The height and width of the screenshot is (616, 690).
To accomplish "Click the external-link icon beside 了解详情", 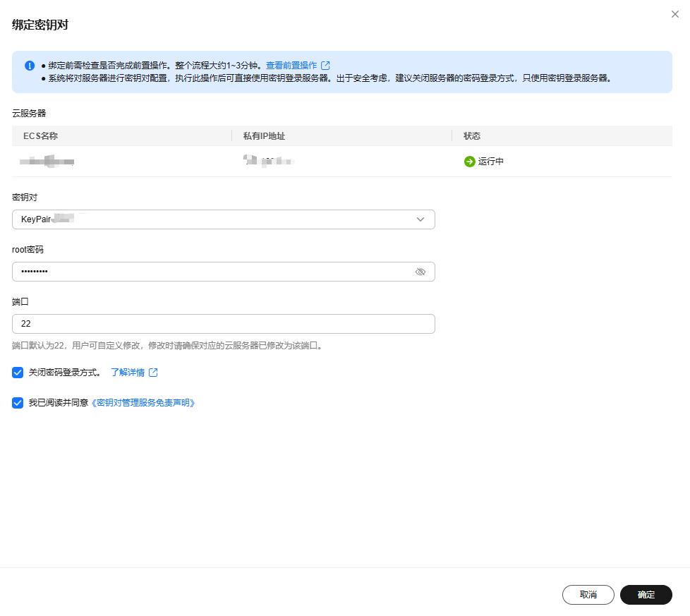I will [153, 373].
